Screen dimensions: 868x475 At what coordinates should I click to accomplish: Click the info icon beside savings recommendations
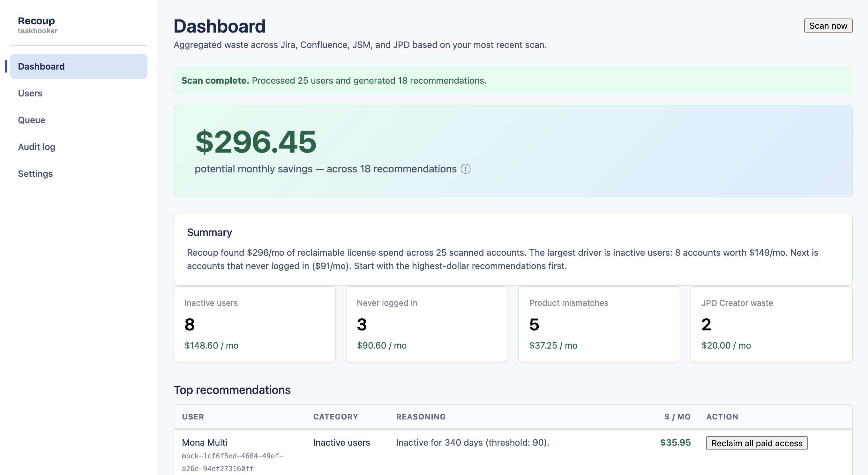(x=465, y=169)
